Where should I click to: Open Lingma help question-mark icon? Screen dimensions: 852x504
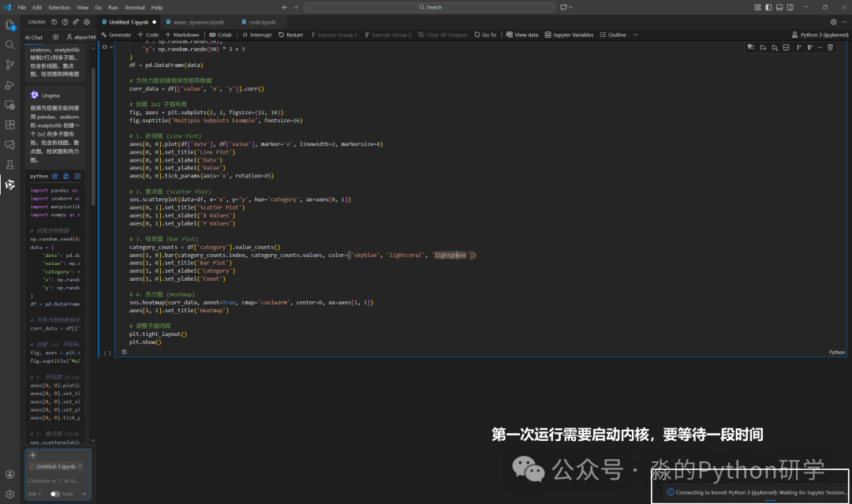[x=65, y=22]
